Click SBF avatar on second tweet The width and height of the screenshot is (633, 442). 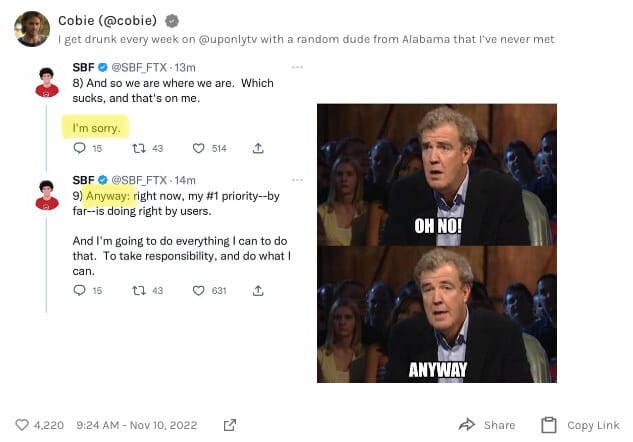click(47, 195)
